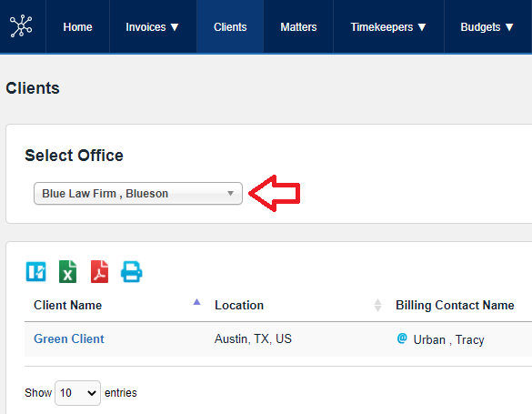The image size is (532, 414).
Task: Click the Billing Contact Name column header
Action: (455, 305)
